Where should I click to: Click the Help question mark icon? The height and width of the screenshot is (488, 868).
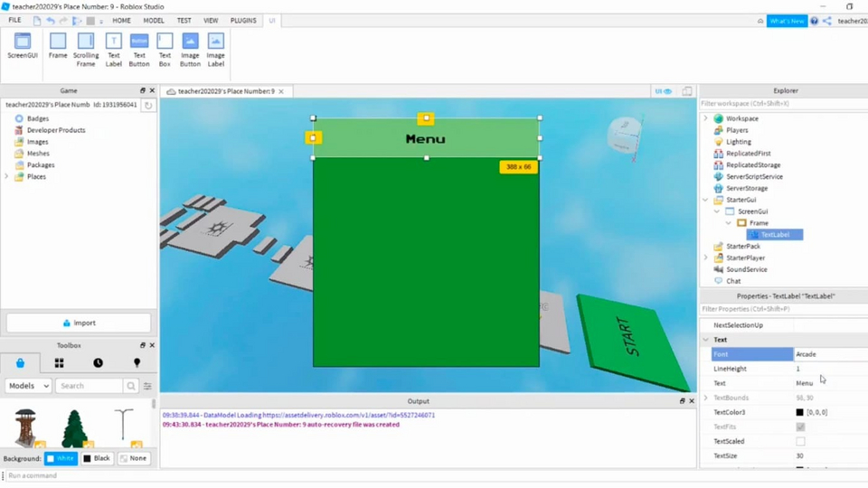click(815, 21)
